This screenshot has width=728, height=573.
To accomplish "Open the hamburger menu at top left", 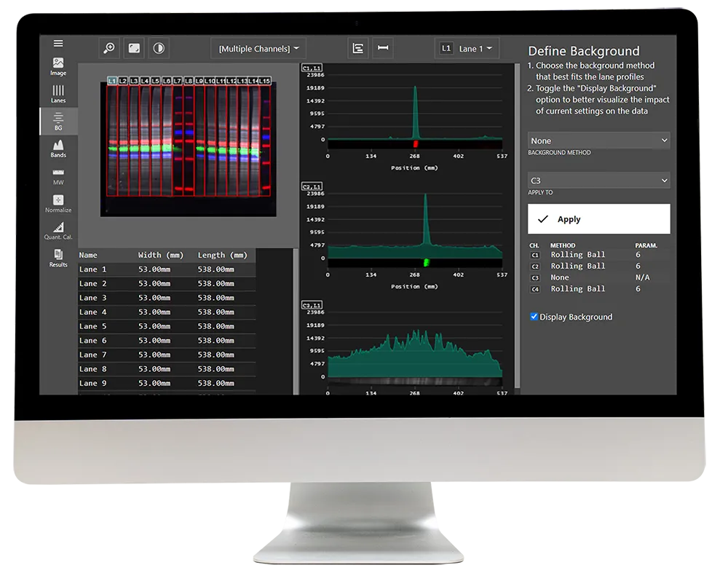I will [58, 42].
